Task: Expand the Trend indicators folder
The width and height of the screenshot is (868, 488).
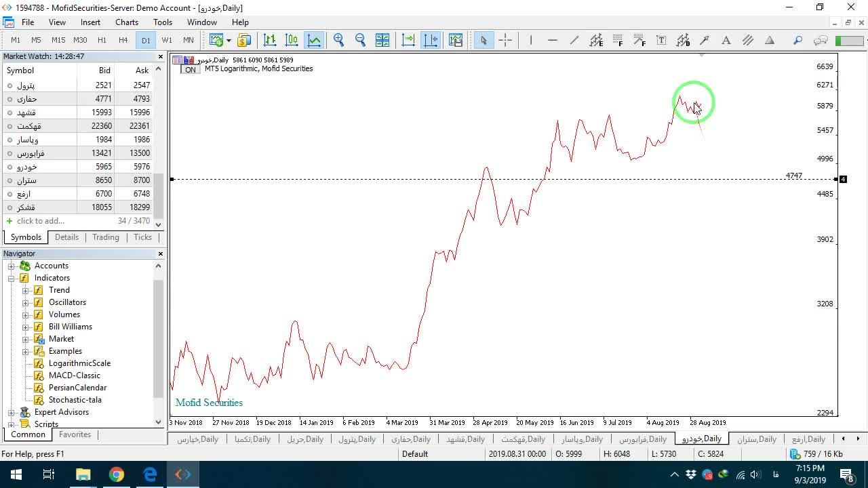Action: pyautogui.click(x=26, y=290)
